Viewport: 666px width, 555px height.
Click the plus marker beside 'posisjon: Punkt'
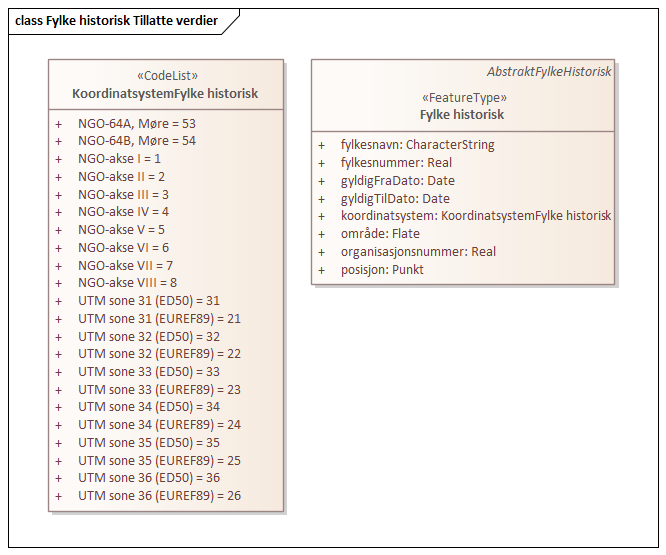point(322,270)
